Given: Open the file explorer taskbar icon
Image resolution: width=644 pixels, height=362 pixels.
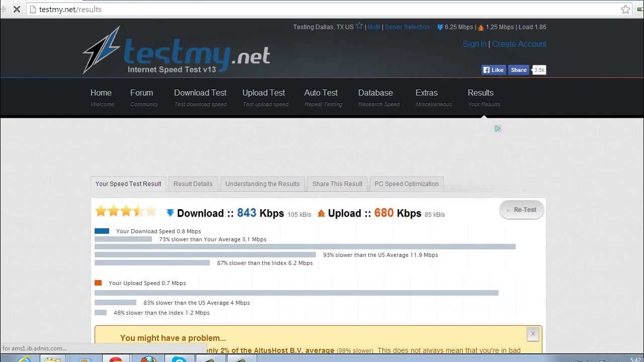Looking at the screenshot, I should point(53,359).
